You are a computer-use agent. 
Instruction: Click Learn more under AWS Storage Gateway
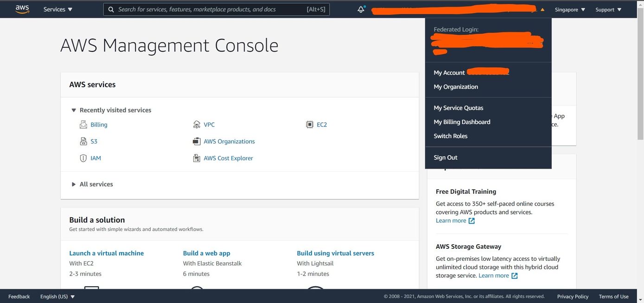(494, 275)
